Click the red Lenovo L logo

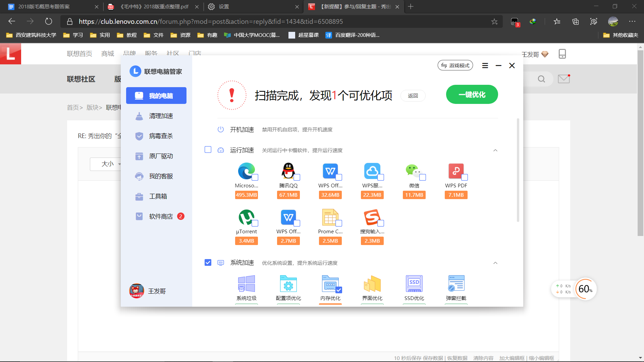click(x=10, y=54)
